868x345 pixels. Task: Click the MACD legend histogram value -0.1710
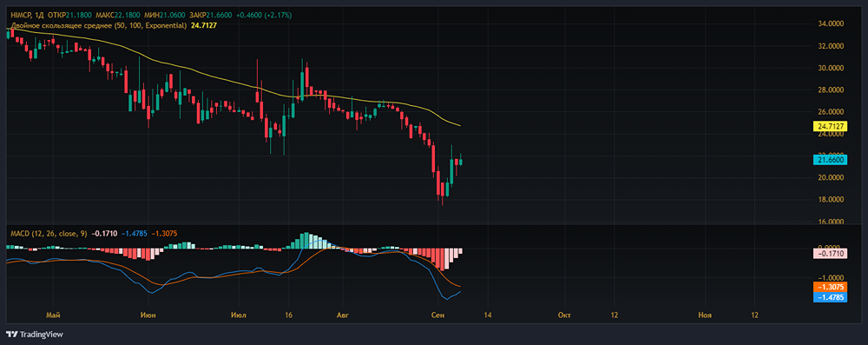pos(104,234)
